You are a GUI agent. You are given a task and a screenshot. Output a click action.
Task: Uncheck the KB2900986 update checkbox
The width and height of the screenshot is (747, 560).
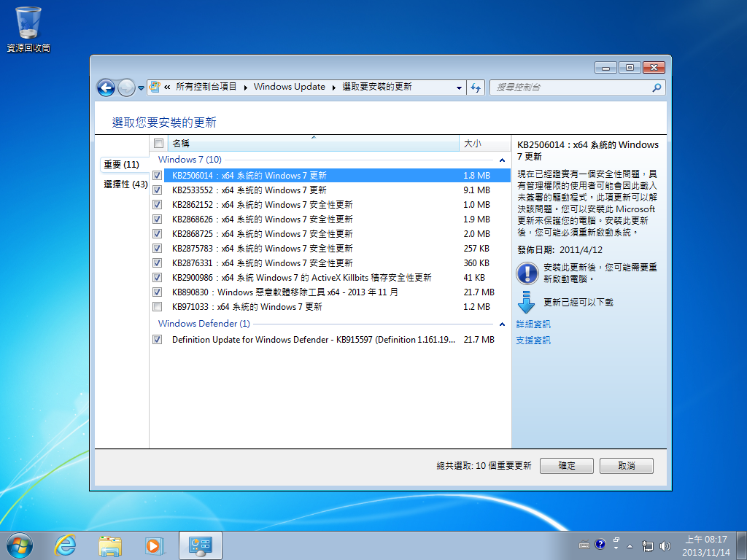[x=158, y=278]
